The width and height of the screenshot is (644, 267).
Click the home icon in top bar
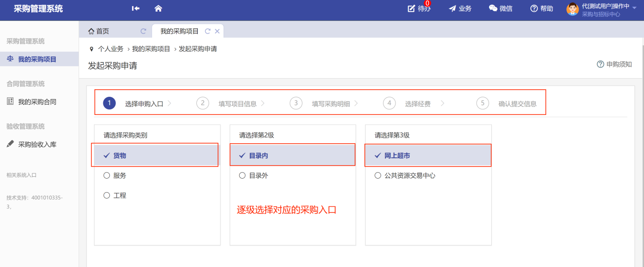point(158,8)
